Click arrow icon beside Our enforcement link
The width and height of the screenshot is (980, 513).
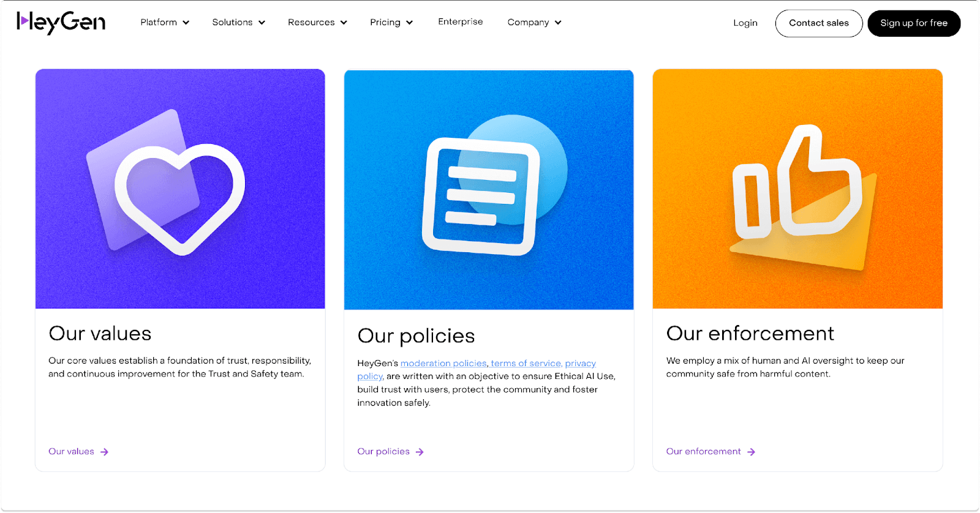pyautogui.click(x=751, y=452)
